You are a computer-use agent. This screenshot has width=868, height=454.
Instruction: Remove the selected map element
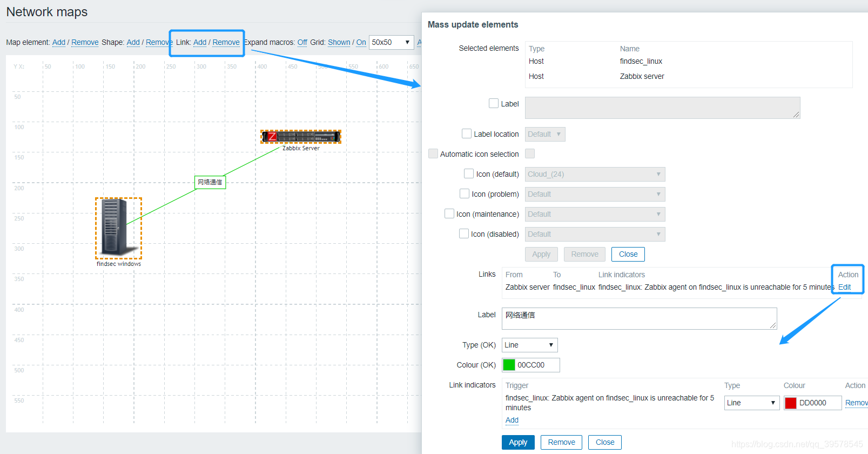85,42
